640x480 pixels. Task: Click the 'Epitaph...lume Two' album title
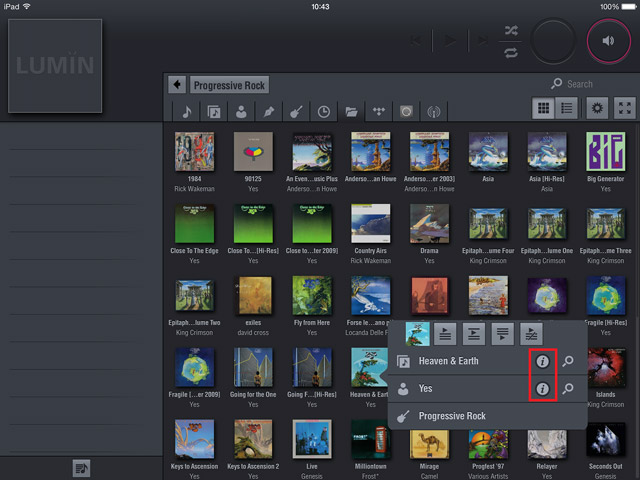coord(194,323)
